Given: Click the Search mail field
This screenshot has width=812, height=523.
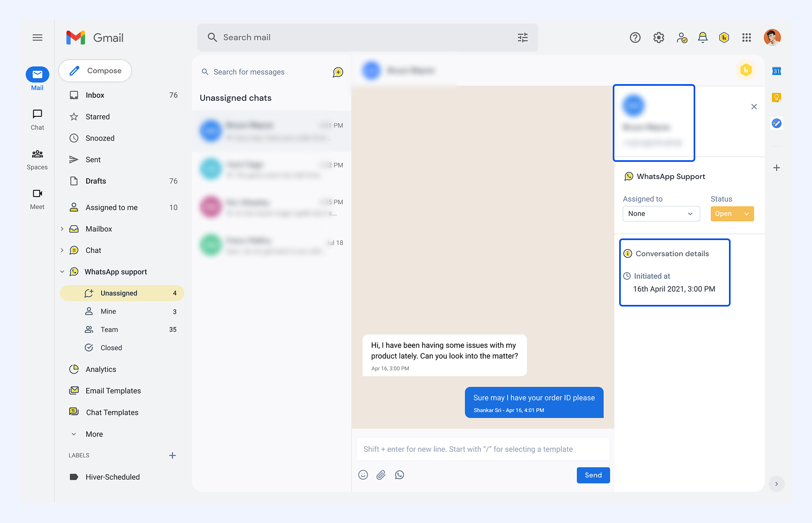Looking at the screenshot, I should pos(367,38).
